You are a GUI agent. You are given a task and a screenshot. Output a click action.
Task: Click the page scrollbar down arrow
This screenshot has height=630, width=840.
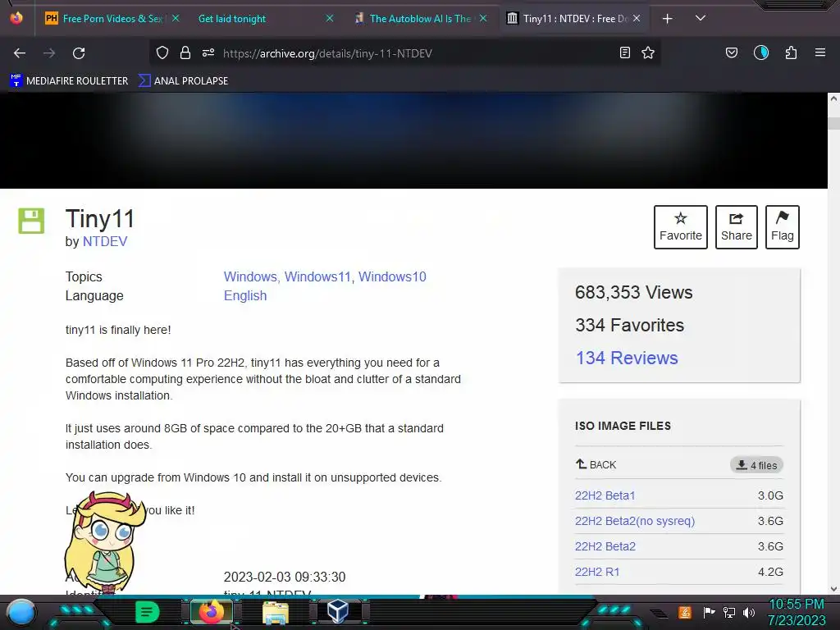[x=833, y=589]
